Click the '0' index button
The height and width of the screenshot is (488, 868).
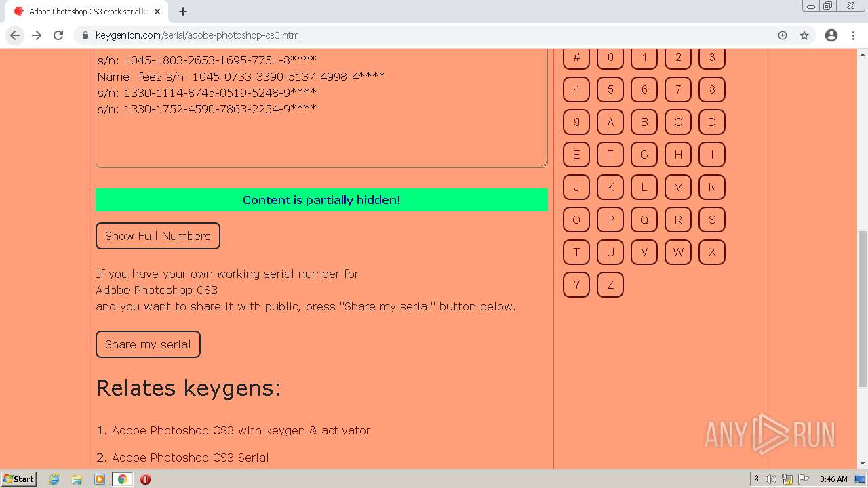(x=610, y=58)
